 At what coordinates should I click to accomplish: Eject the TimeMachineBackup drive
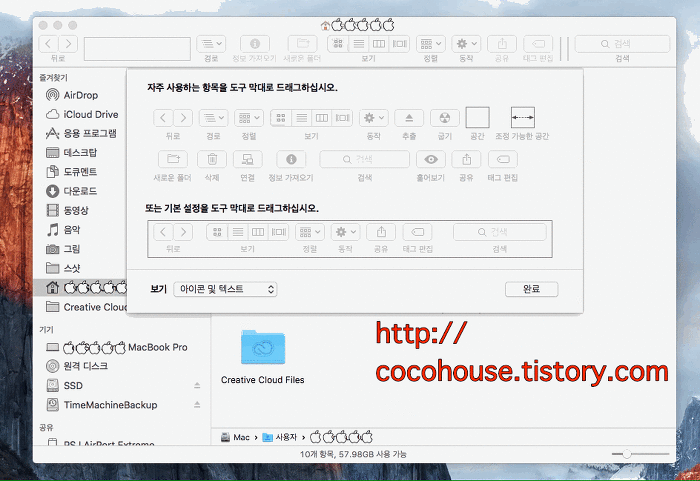click(x=197, y=405)
